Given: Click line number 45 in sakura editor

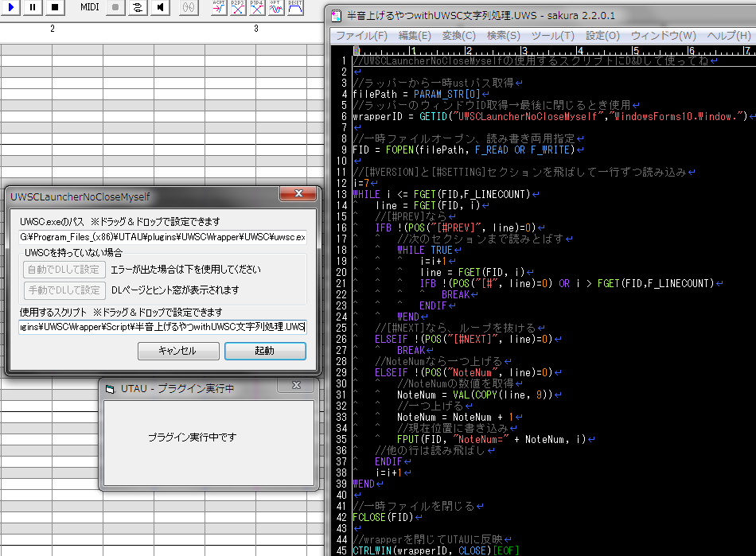Looking at the screenshot, I should pyautogui.click(x=341, y=550).
